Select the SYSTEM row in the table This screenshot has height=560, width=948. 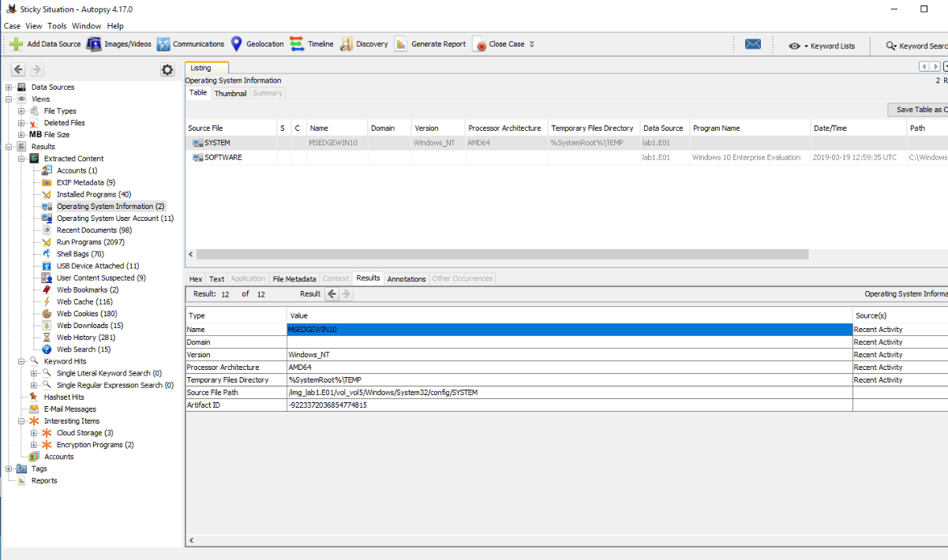[566, 143]
